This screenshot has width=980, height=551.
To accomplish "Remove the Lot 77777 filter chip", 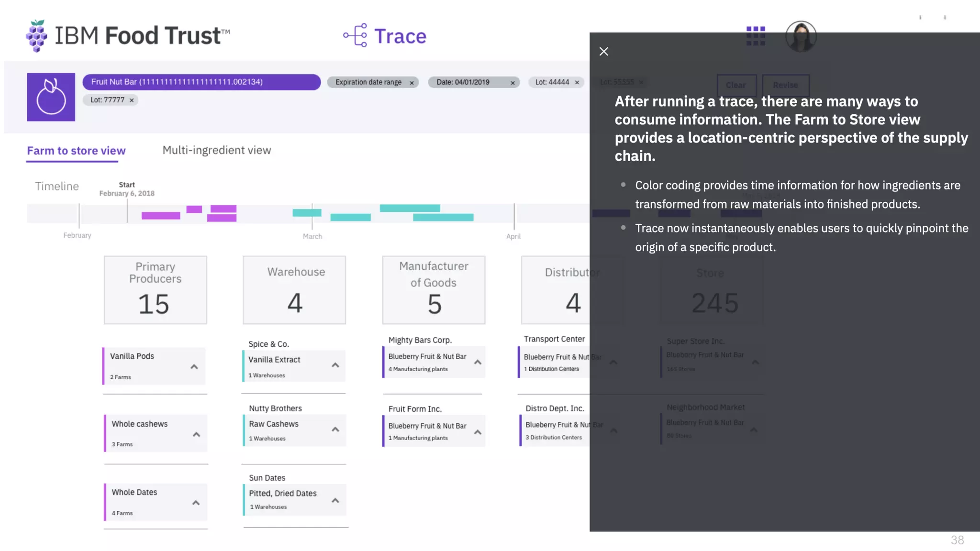I will pos(132,100).
